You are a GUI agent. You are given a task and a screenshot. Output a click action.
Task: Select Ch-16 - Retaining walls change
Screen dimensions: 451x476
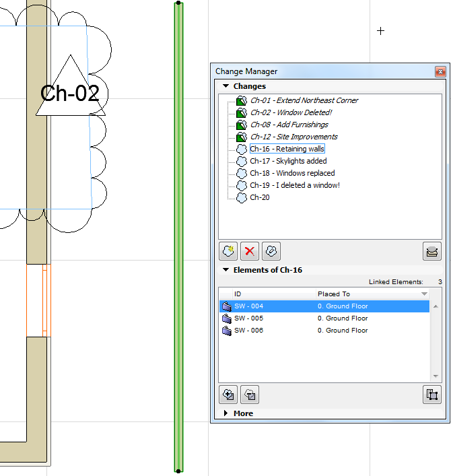coord(287,149)
